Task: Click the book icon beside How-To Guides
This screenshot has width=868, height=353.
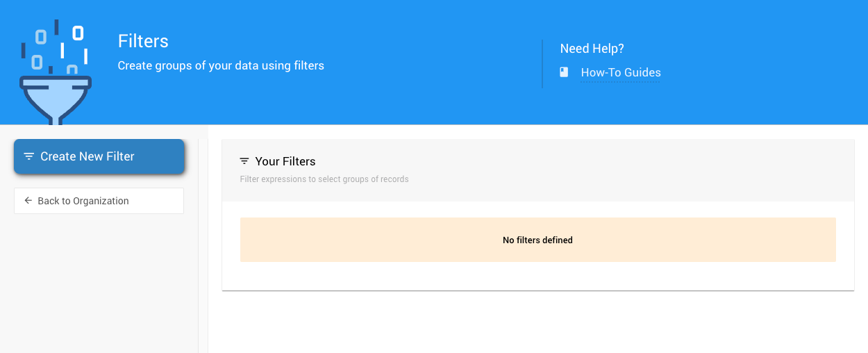Action: pyautogui.click(x=564, y=72)
